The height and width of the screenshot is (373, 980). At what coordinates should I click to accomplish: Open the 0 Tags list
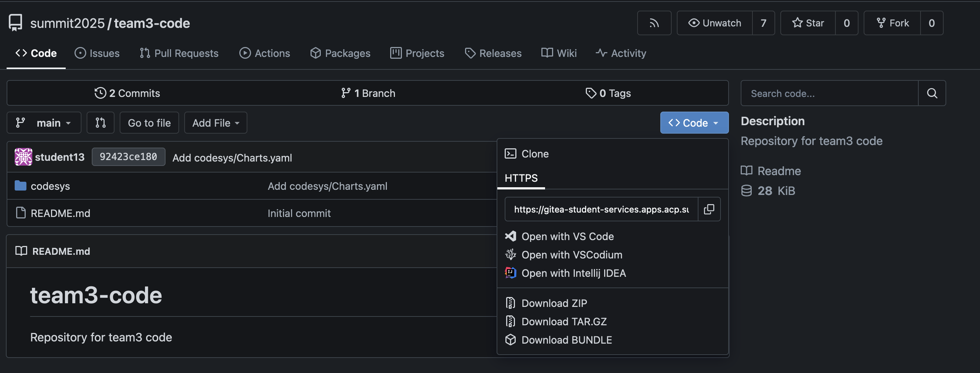(608, 93)
